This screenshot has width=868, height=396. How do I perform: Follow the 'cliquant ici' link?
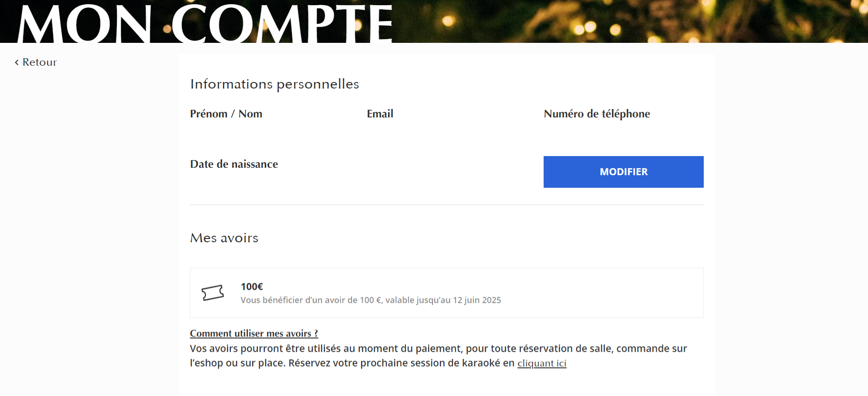pyautogui.click(x=542, y=363)
